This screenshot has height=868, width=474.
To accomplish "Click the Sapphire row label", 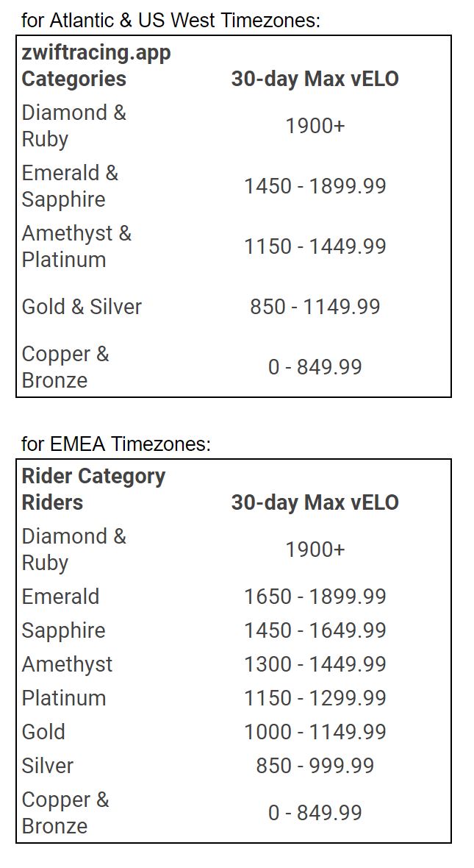I will tap(64, 630).
